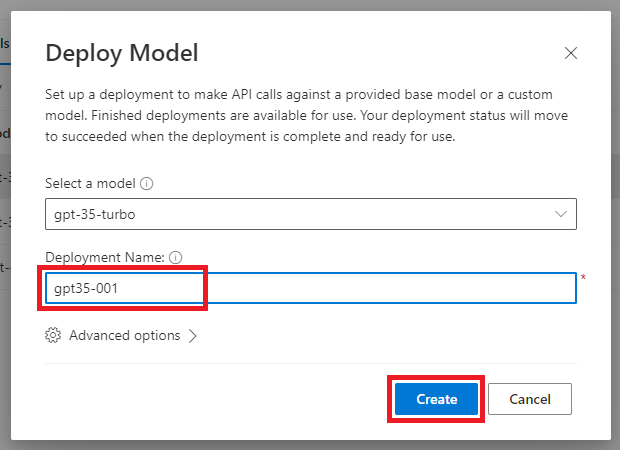The height and width of the screenshot is (450, 620).
Task: Open the Select a model dropdown
Action: pyautogui.click(x=311, y=214)
